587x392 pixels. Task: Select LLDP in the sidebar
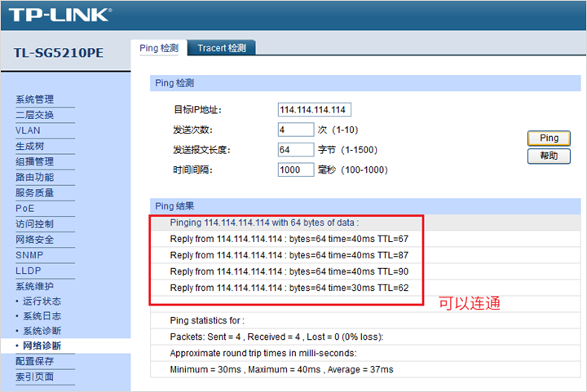pyautogui.click(x=28, y=271)
